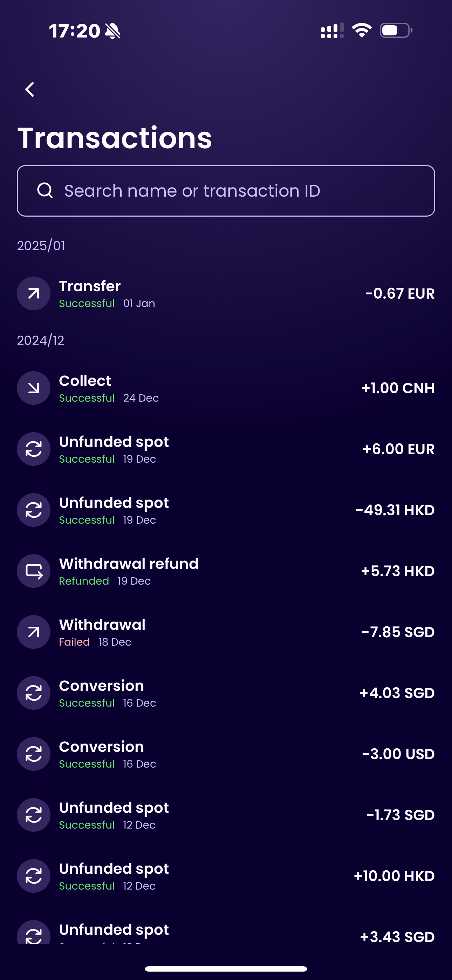Image resolution: width=452 pixels, height=980 pixels.
Task: Tap the +6.00 EUR Unfunded spot icon
Action: [34, 449]
